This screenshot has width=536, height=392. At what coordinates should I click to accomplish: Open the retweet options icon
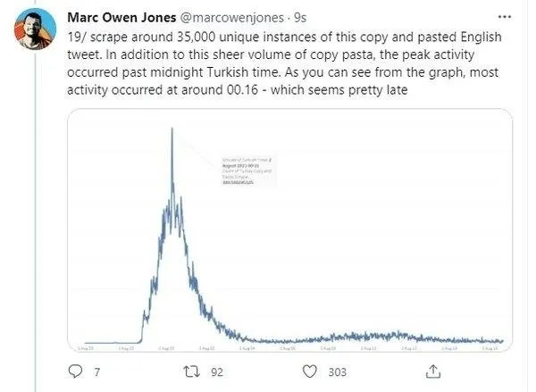190,371
